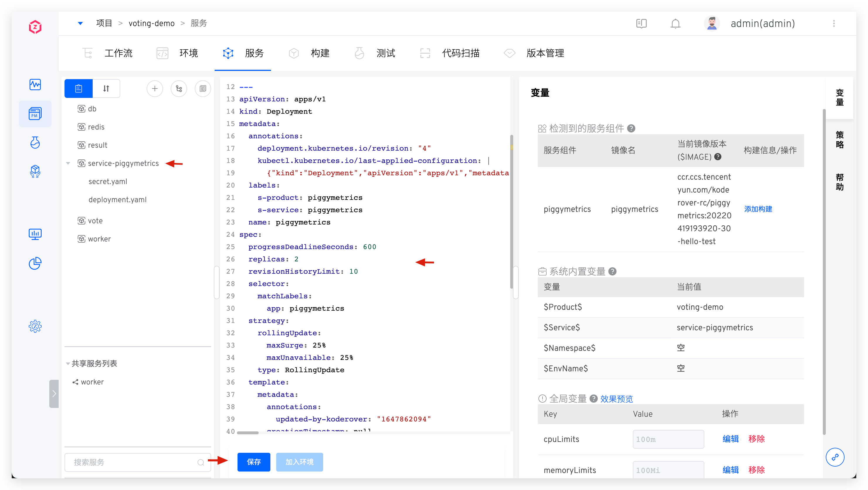Open the notifications bell
Viewport: 868px width, 490px height.
point(675,23)
